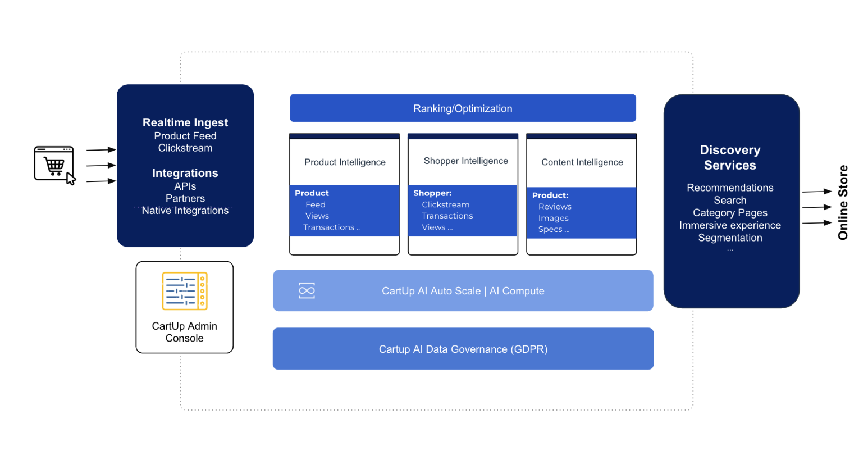
Task: Click the infinity icon in Auto Scale bar
Action: [307, 290]
